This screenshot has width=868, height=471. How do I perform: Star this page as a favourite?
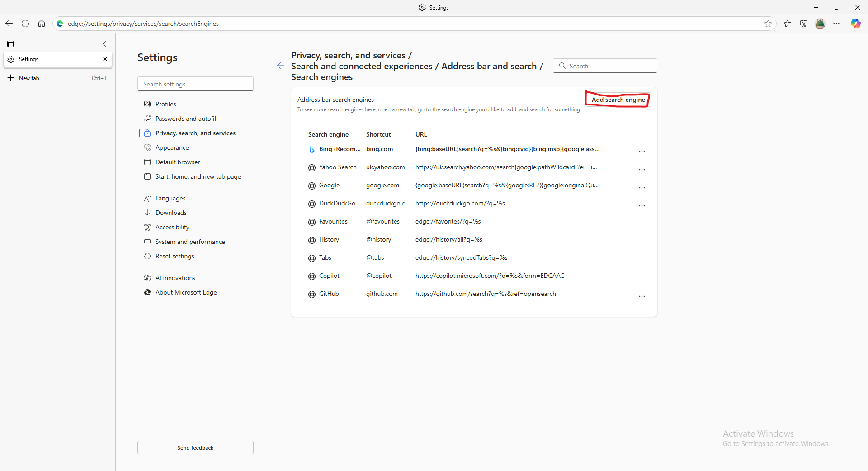(x=768, y=24)
